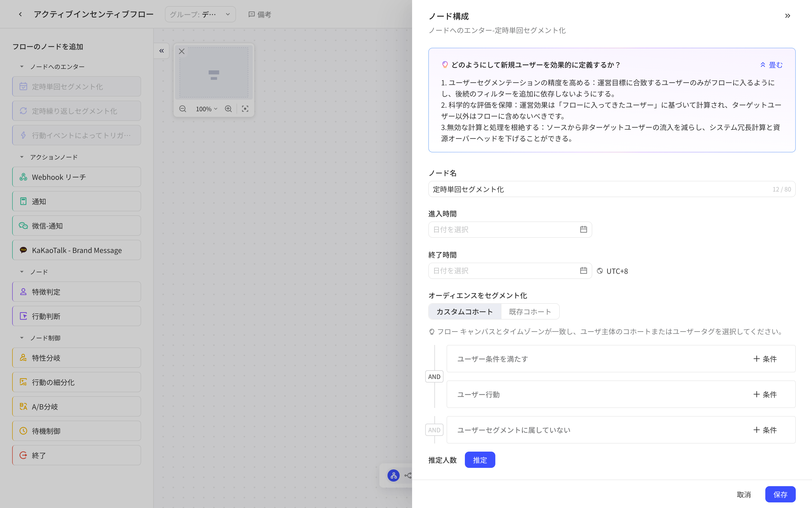Click the 定時繰り返しセグメント化 refresh icon

point(23,111)
